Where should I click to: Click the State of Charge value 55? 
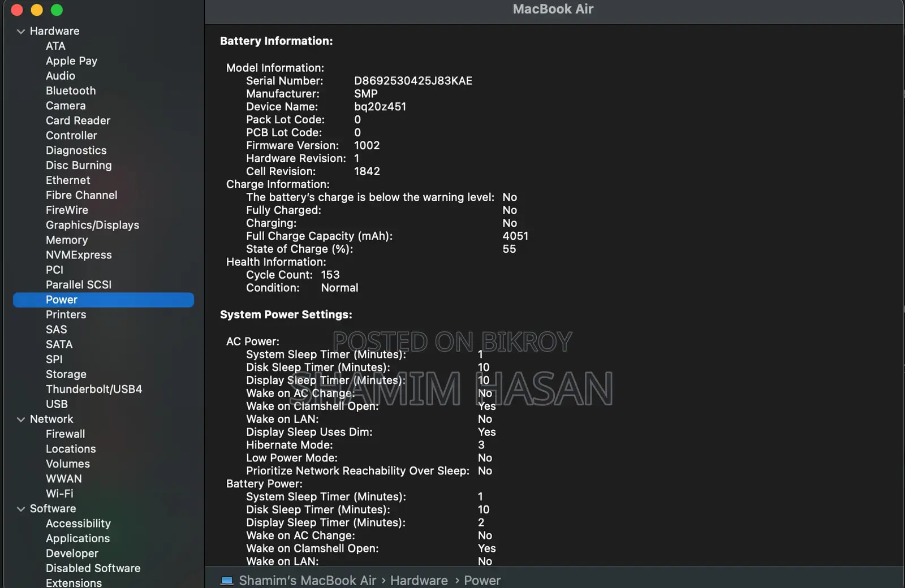coord(509,249)
